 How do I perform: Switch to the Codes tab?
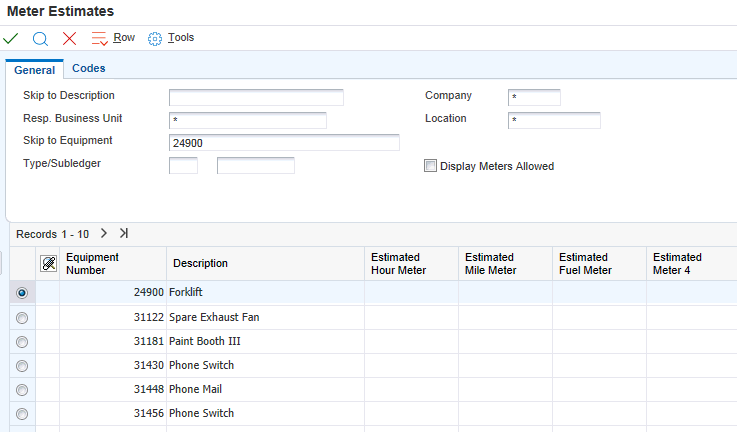tap(88, 69)
